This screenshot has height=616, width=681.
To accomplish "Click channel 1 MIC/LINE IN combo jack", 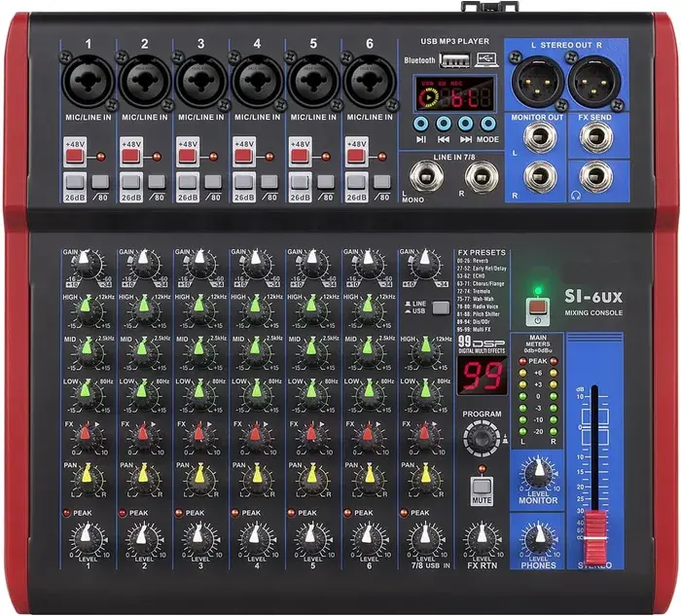I will coord(86,85).
